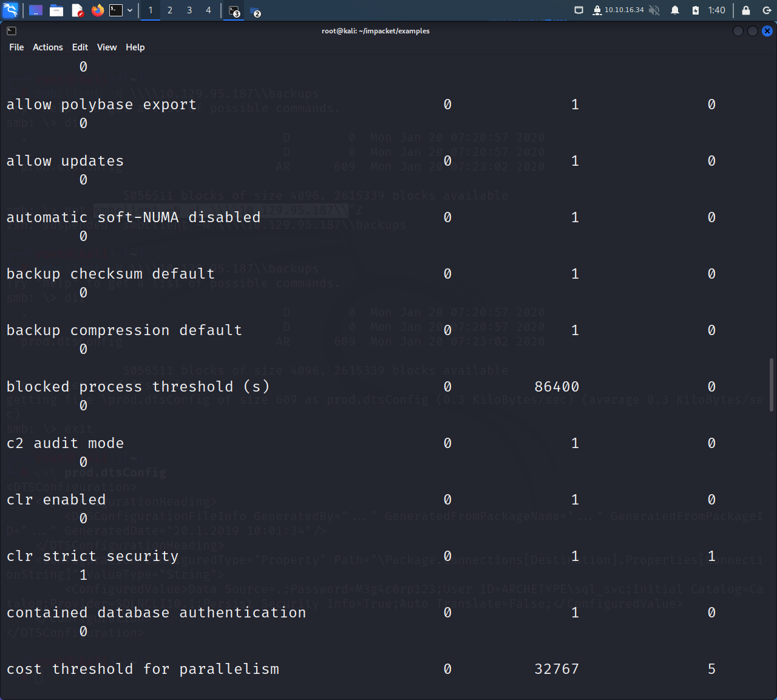777x700 pixels.
Task: Select the terminal taskbar group with 3 windows
Action: pyautogui.click(x=234, y=11)
